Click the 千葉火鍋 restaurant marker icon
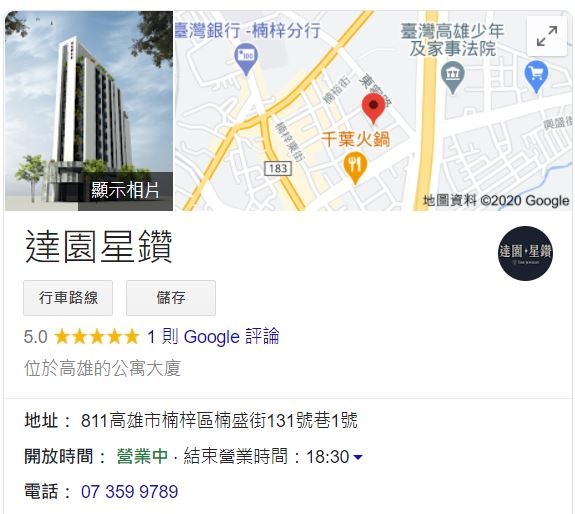575x514 pixels. 355,168
